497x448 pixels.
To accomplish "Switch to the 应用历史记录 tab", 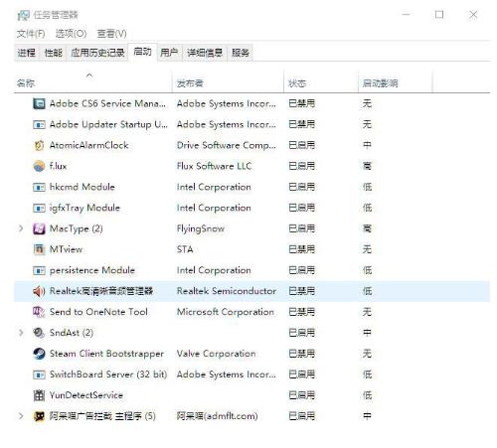I will tap(97, 53).
